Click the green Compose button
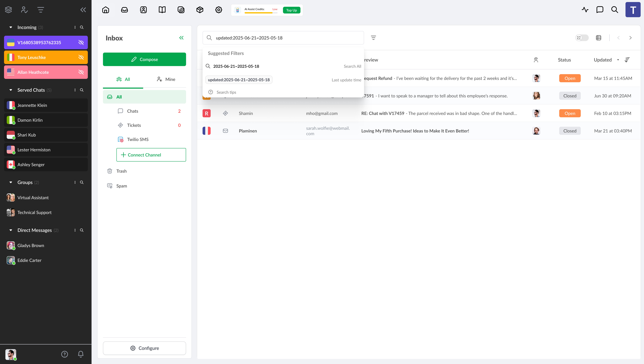 tap(144, 59)
